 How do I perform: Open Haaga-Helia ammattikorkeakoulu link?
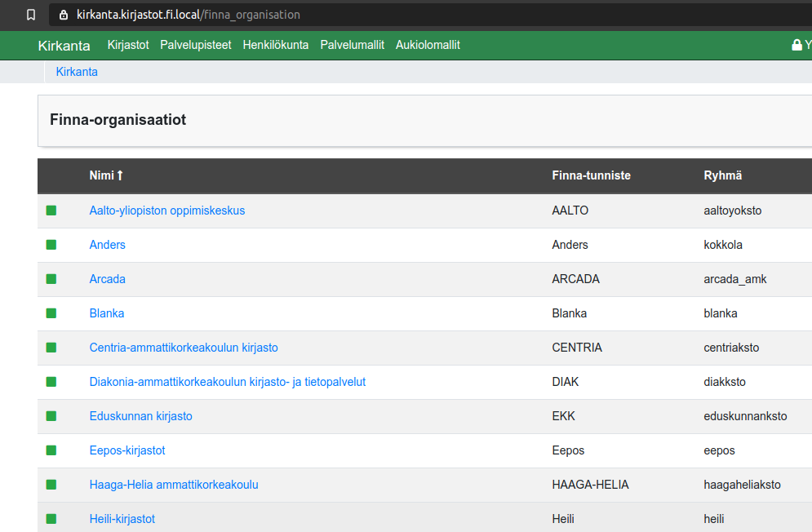[174, 485]
